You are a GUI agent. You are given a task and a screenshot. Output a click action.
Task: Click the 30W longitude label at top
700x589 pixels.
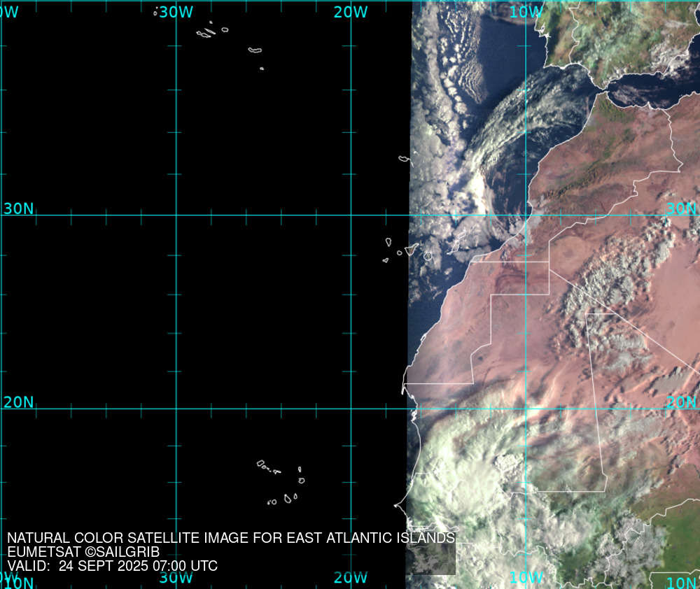[175, 12]
